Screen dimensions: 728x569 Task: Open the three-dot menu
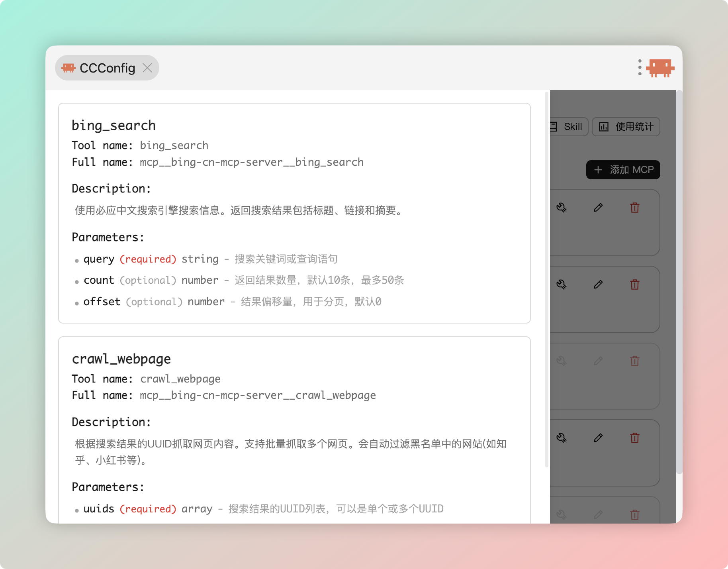pos(640,68)
